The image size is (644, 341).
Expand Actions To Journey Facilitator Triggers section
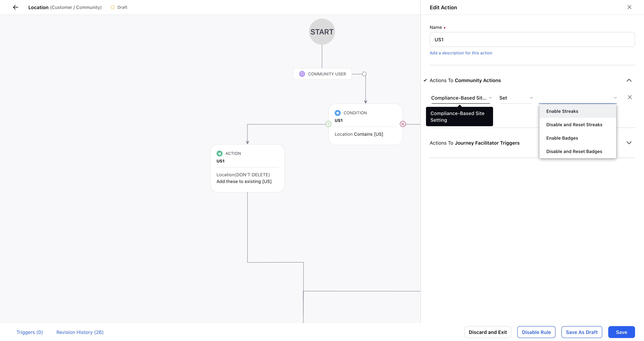click(x=629, y=143)
